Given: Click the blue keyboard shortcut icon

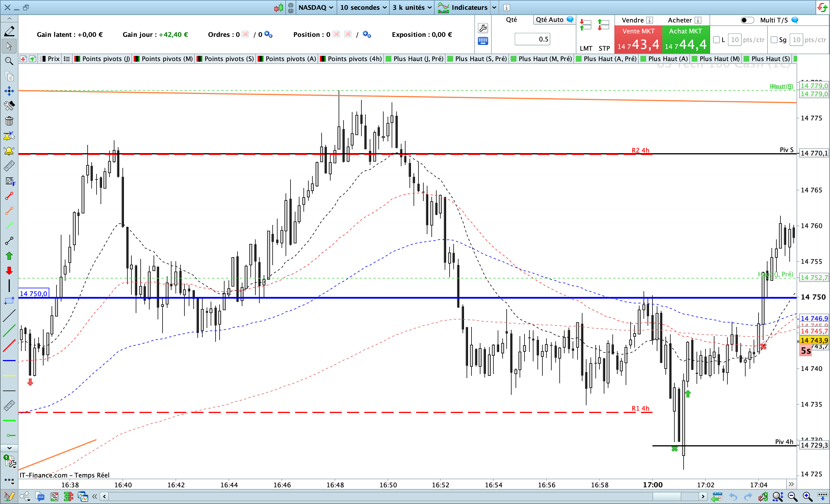Looking at the screenshot, I should coord(483,41).
